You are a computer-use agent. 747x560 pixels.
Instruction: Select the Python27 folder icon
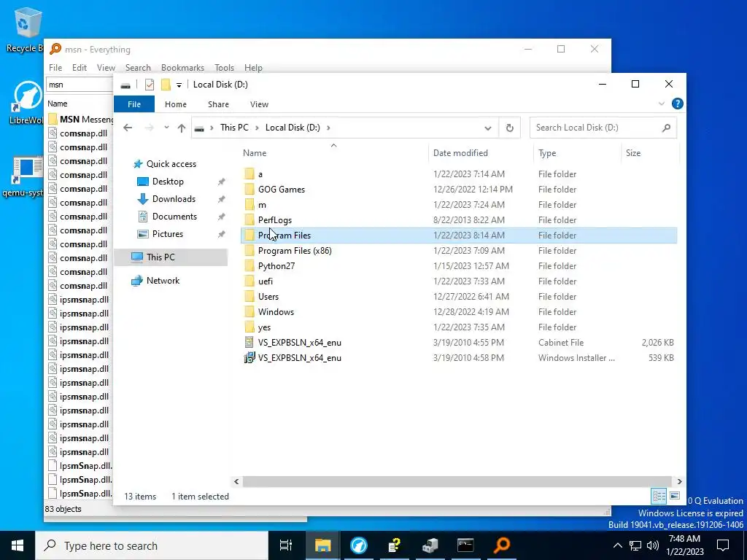click(249, 265)
